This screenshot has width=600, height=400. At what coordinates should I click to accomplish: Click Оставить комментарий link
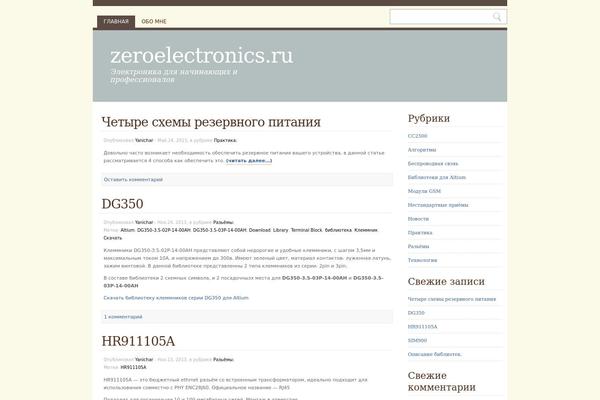pos(133,180)
